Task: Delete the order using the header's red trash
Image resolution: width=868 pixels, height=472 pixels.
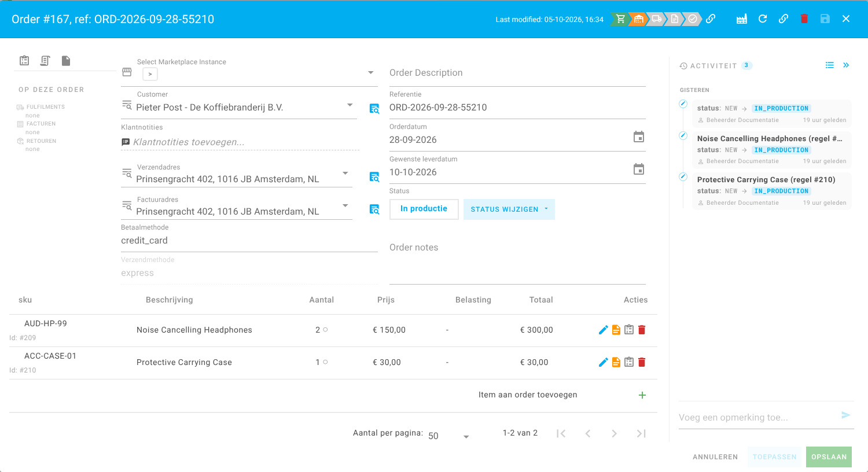Action: (x=804, y=19)
